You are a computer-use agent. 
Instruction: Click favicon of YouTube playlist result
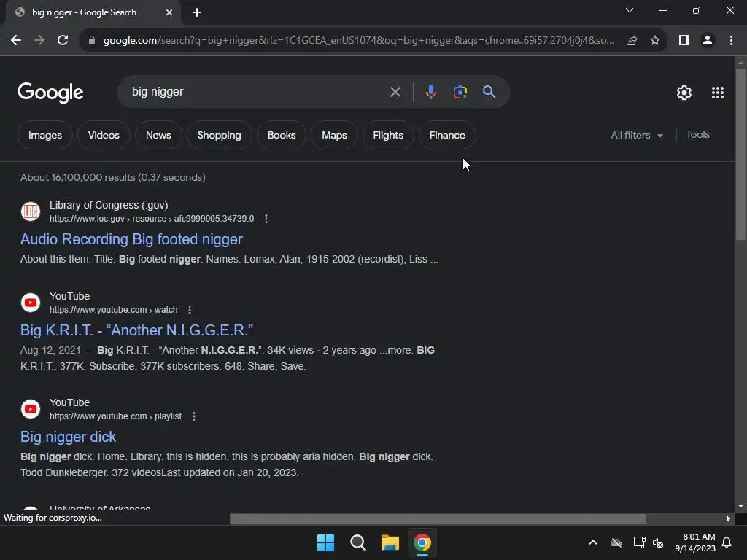coord(31,409)
